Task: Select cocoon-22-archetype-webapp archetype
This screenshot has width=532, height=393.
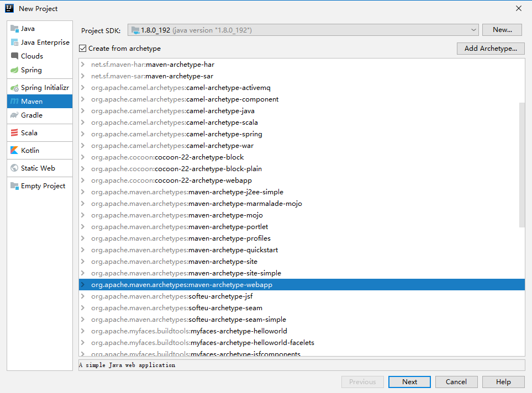Action: click(x=302, y=180)
